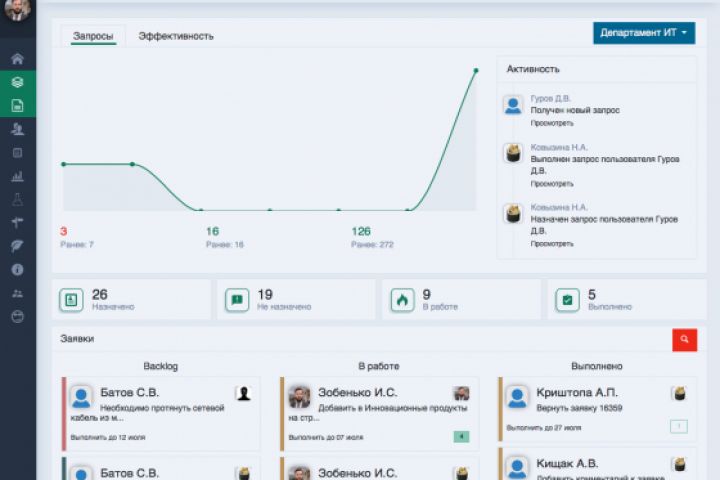Screen dimensions: 720x480
Task: Open the Департамент ИТ dropdown
Action: click(644, 33)
